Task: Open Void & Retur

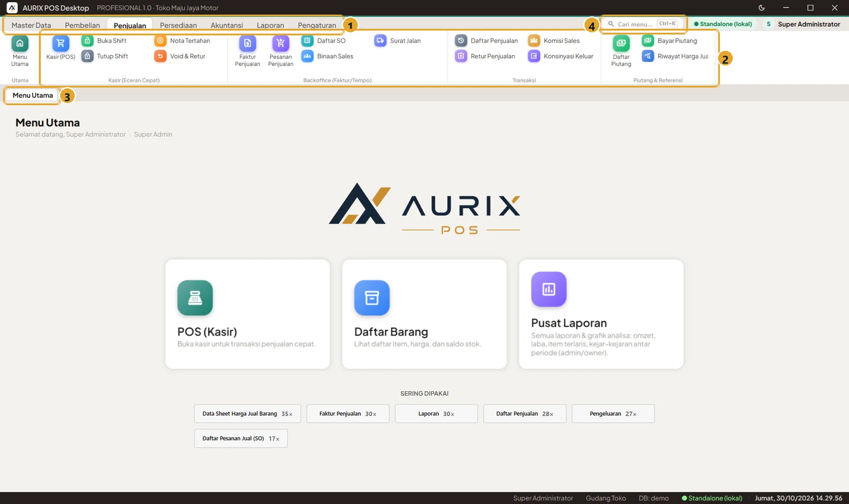Action: point(180,56)
